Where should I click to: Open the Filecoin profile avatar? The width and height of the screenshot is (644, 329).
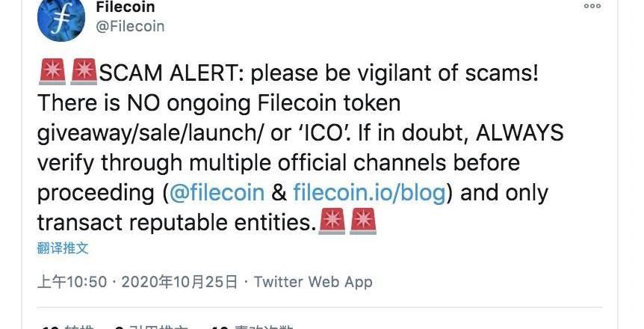(61, 18)
